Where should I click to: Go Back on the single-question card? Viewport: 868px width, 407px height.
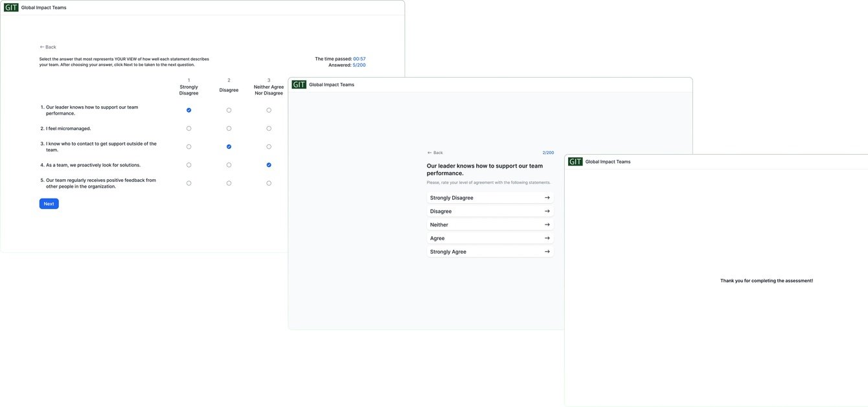coord(435,153)
